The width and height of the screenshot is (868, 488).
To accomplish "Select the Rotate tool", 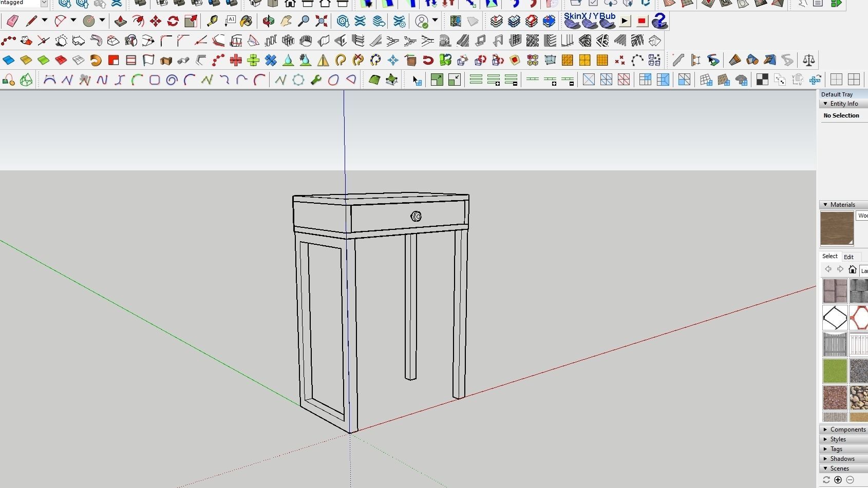I will 173,21.
